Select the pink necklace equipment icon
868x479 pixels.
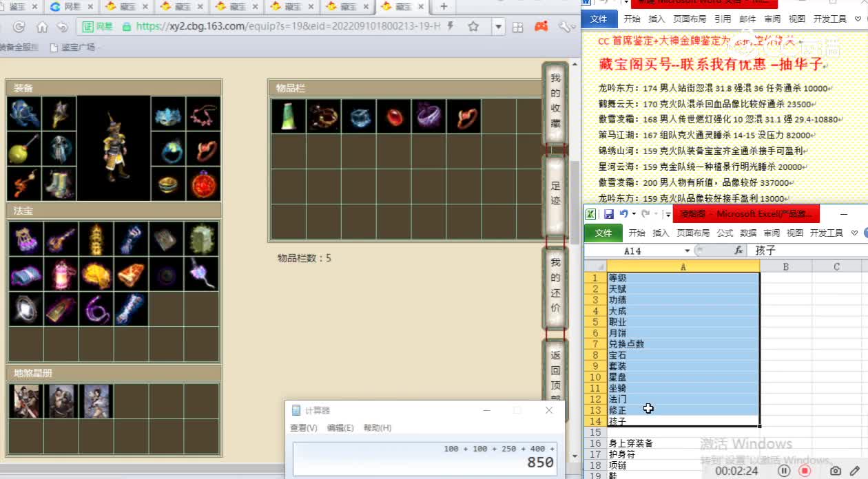coord(203,114)
